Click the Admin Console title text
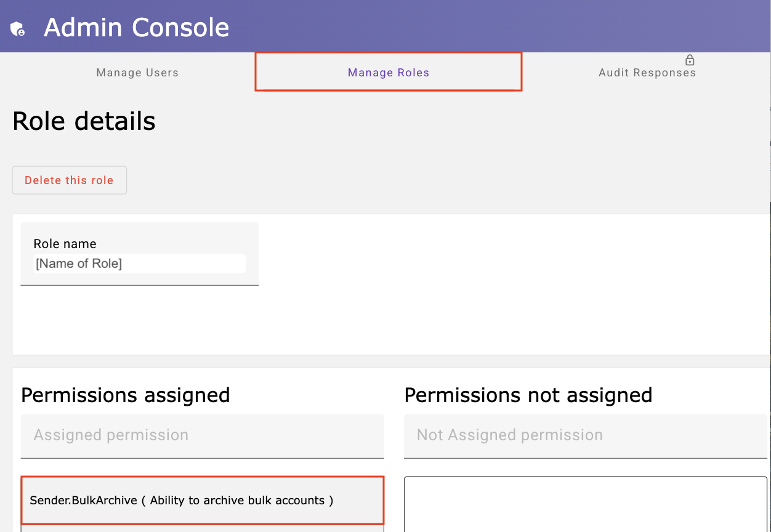 (137, 28)
